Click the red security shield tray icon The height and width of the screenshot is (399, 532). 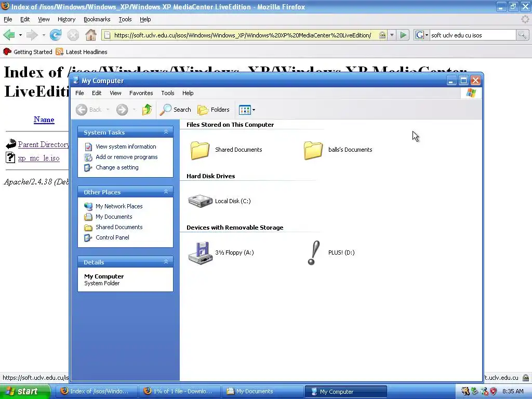tap(494, 391)
